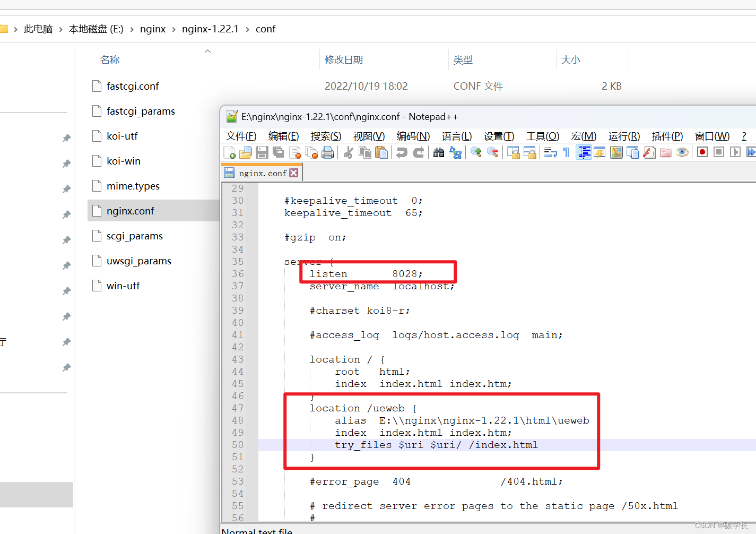756x534 pixels.
Task: Select nginx.conf in the Explorer list
Action: 154,211
